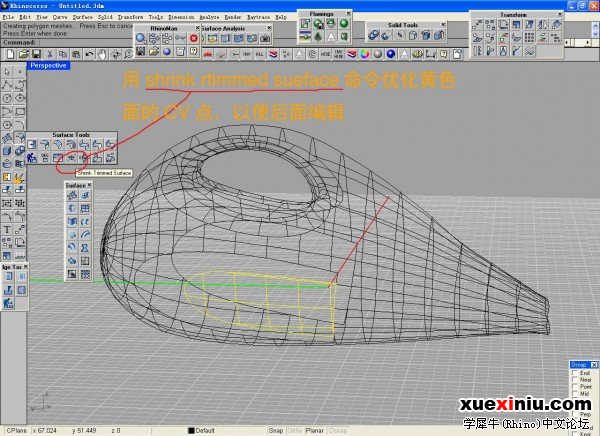Toggle Osnap in the status bar
The height and width of the screenshot is (436, 600).
click(x=338, y=431)
